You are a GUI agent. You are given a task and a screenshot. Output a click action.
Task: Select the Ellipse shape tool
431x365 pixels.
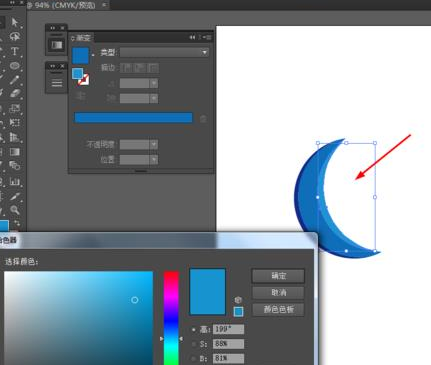(x=15, y=66)
